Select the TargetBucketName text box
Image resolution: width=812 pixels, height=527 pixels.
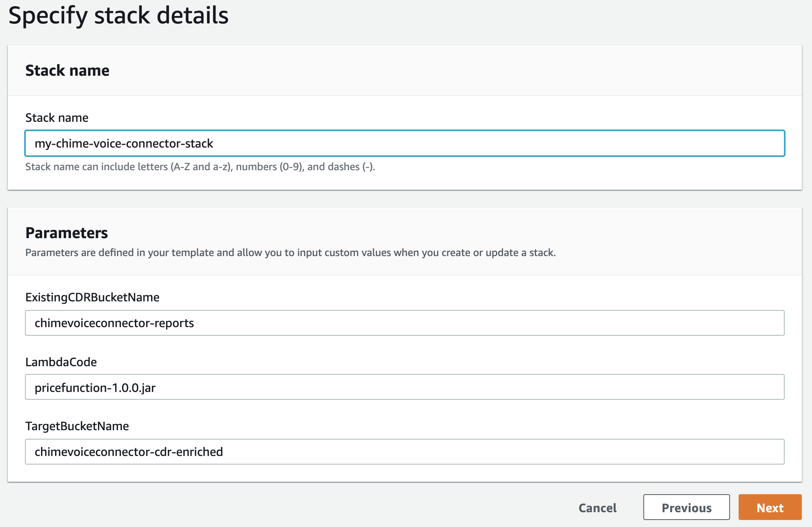point(405,452)
